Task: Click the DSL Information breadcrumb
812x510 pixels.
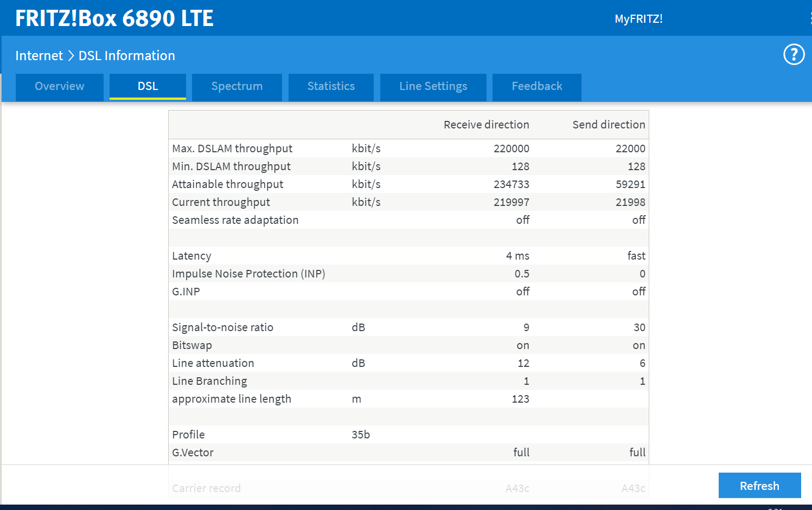Action: click(x=127, y=56)
